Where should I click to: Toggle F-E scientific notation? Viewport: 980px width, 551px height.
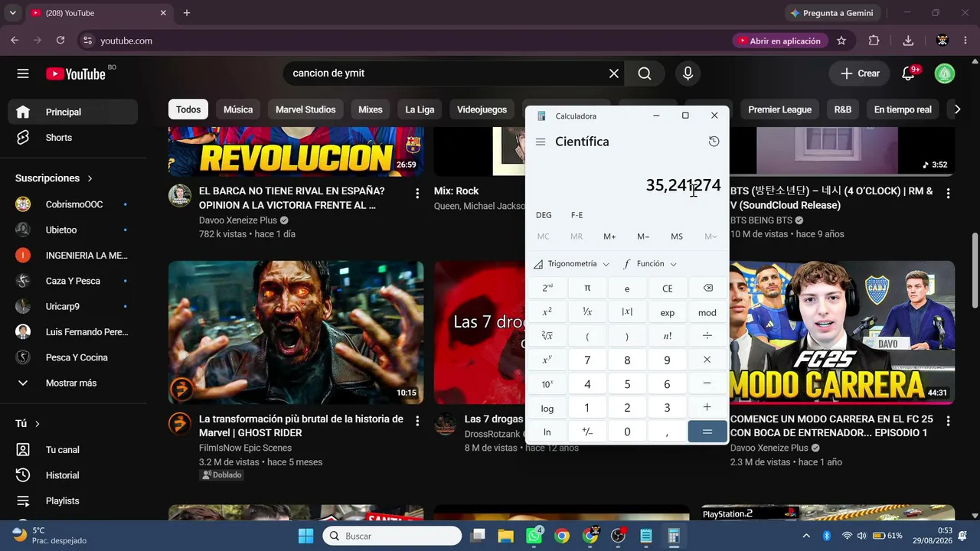(577, 215)
